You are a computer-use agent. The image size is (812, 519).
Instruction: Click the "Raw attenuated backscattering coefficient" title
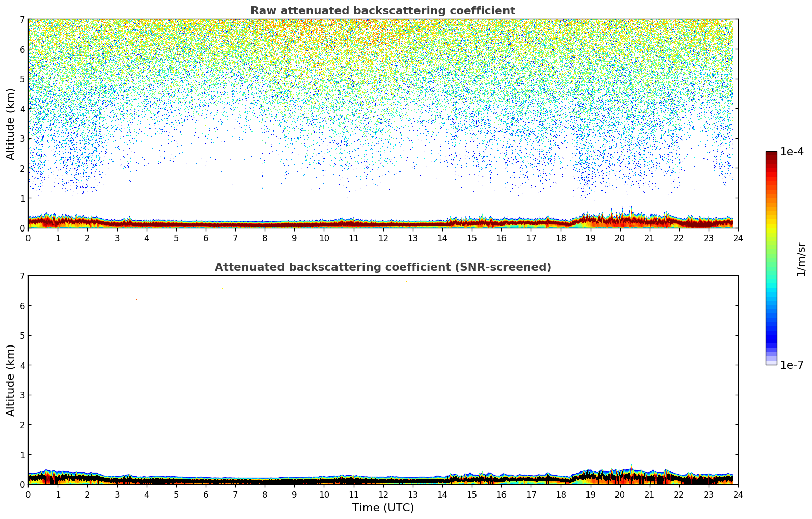382,11
